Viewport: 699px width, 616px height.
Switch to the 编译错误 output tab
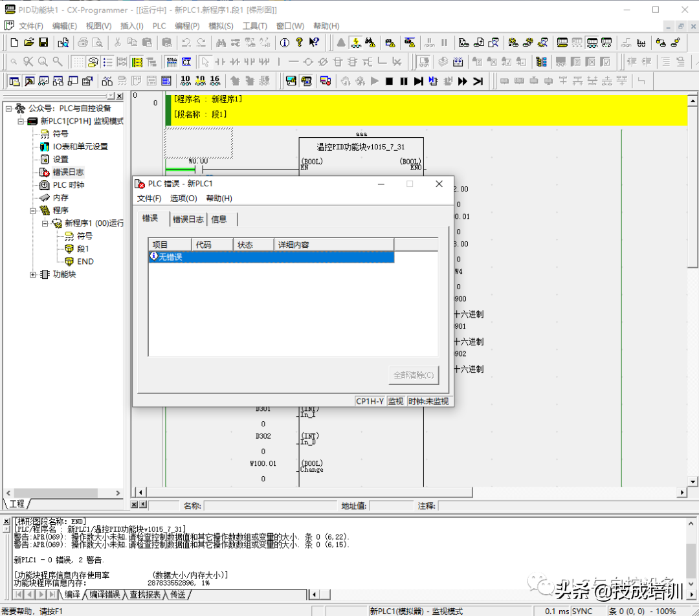pos(105,594)
